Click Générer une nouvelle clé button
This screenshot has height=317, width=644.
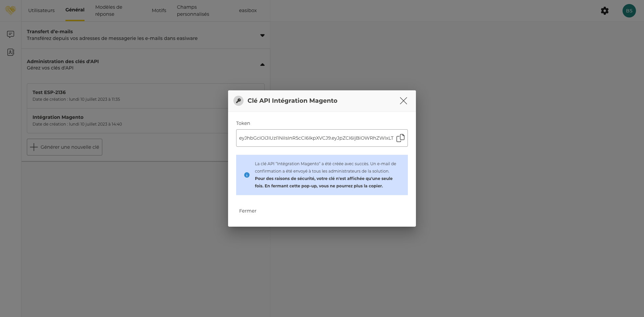65,147
